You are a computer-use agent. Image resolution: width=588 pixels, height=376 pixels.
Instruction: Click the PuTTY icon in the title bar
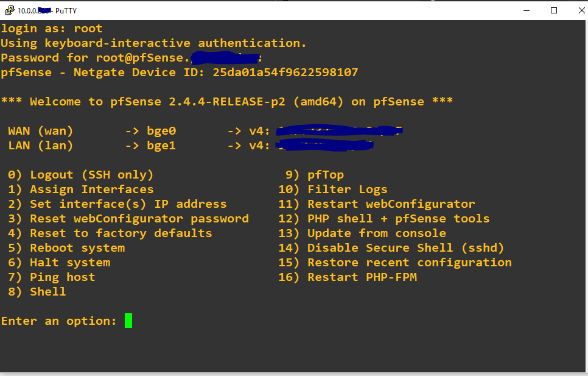10,10
